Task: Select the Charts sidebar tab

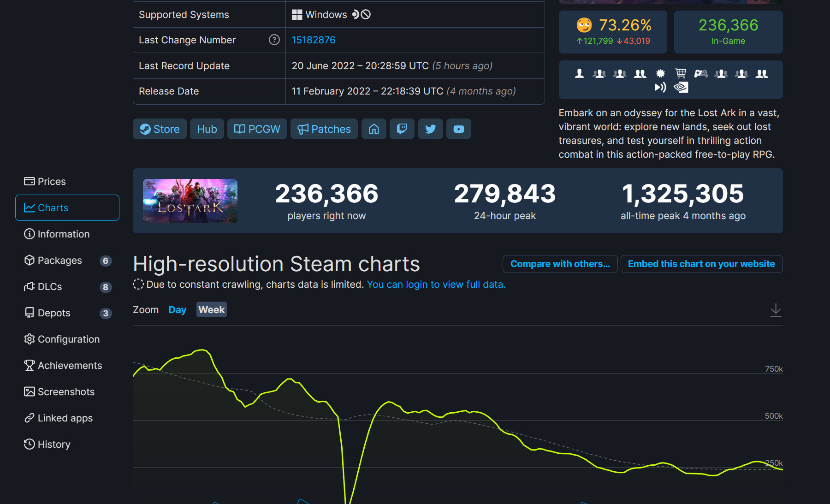Action: 67,208
